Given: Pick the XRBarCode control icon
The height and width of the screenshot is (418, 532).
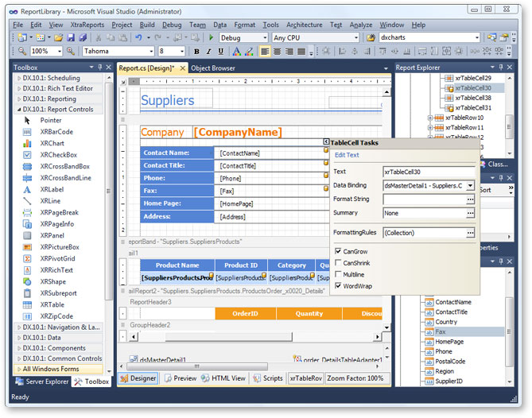Looking at the screenshot, I should click(27, 132).
